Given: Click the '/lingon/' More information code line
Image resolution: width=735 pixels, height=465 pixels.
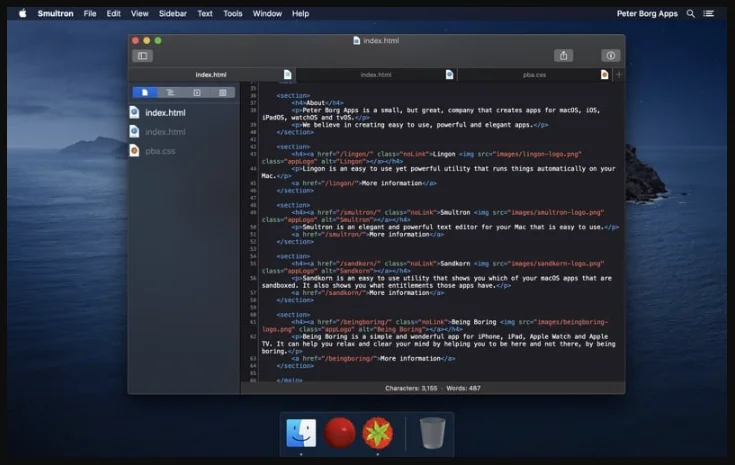Looking at the screenshot, I should (x=364, y=183).
